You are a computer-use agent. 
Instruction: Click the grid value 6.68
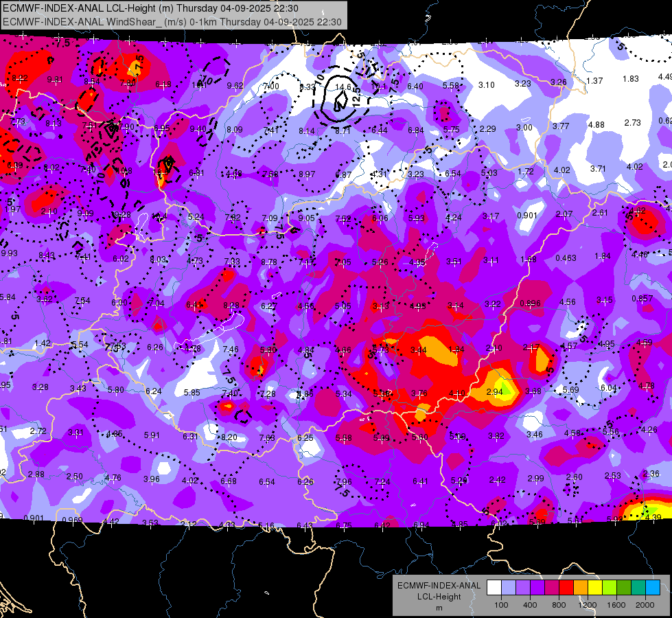click(x=229, y=481)
